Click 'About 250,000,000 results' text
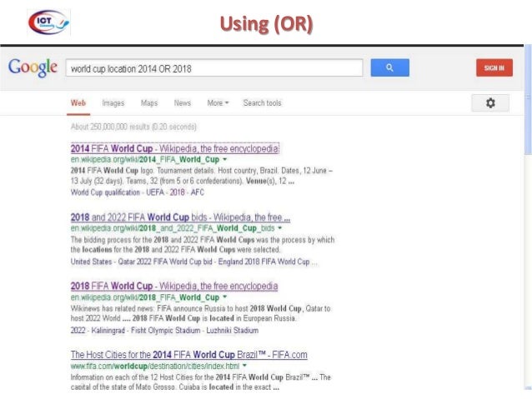The image size is (532, 399). [x=133, y=127]
